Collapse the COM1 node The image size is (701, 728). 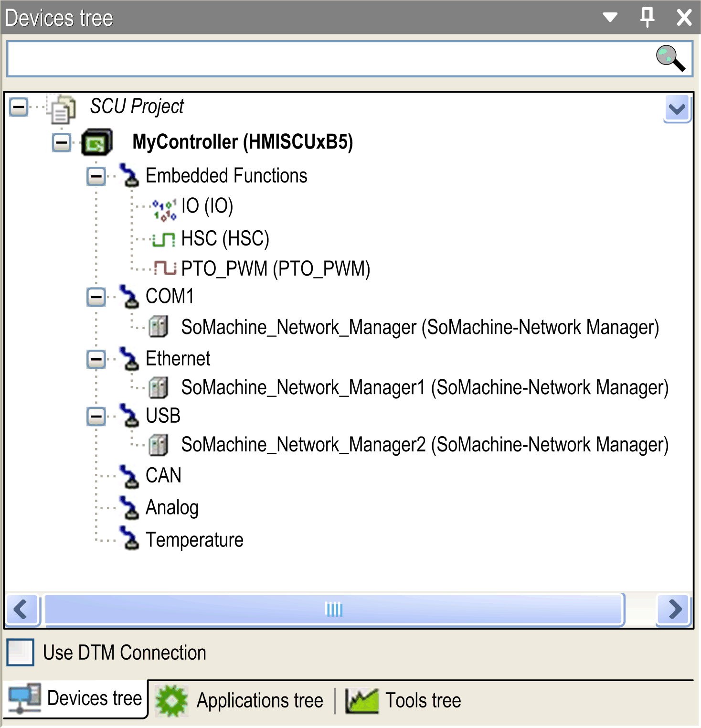click(x=96, y=297)
